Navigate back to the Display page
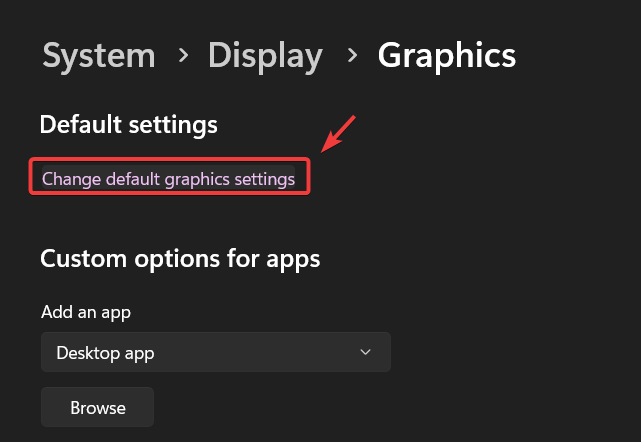The width and height of the screenshot is (641, 442). 265,55
